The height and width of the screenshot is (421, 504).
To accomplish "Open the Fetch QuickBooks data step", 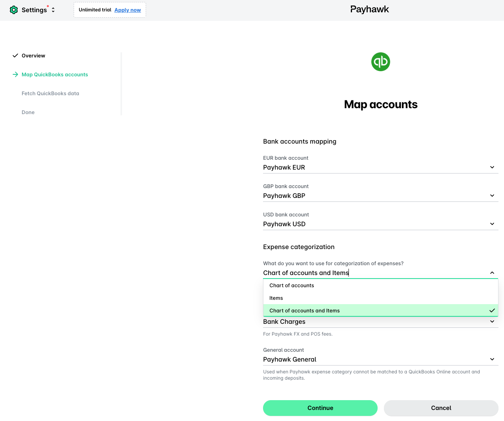I will click(x=50, y=93).
